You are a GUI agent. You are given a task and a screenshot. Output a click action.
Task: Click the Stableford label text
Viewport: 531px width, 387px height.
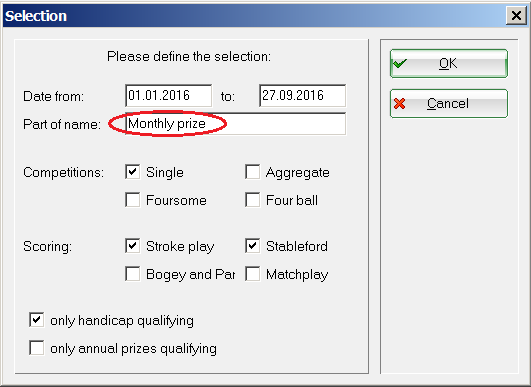click(x=297, y=246)
